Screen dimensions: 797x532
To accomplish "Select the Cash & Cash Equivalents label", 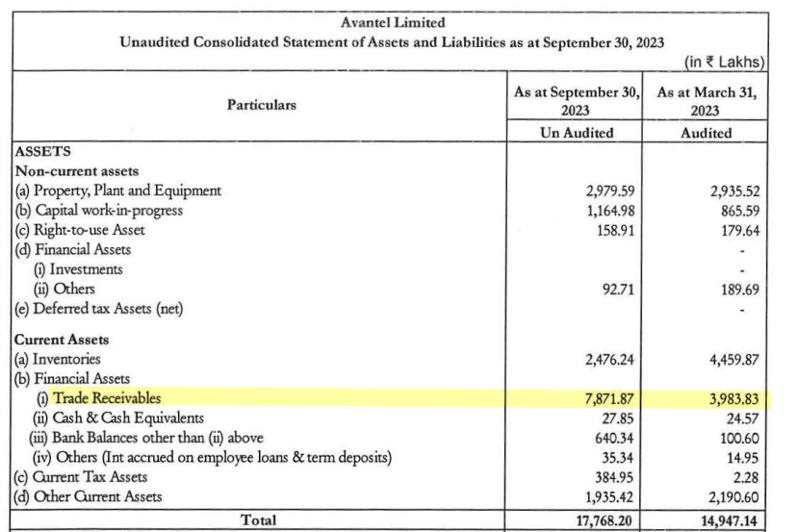I will point(120,418).
